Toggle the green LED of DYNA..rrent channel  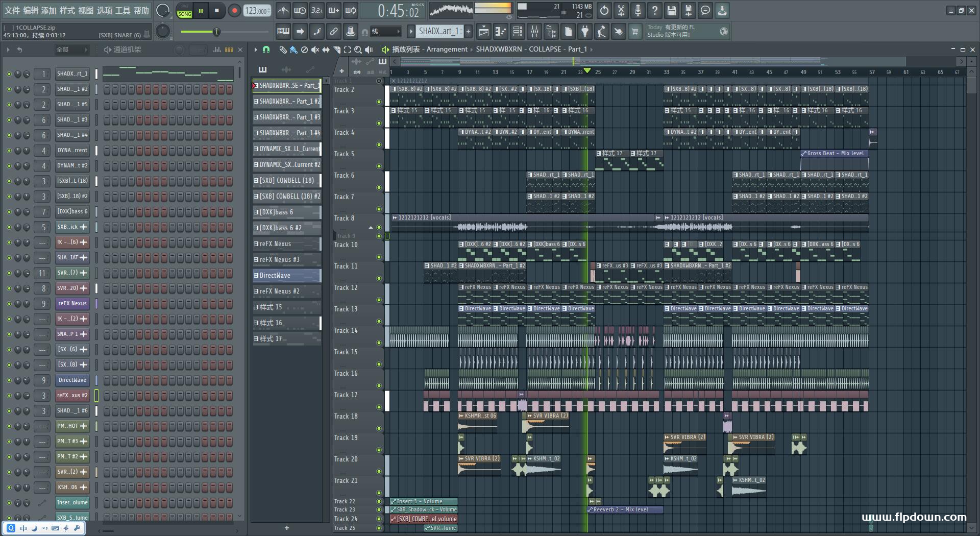[9, 151]
